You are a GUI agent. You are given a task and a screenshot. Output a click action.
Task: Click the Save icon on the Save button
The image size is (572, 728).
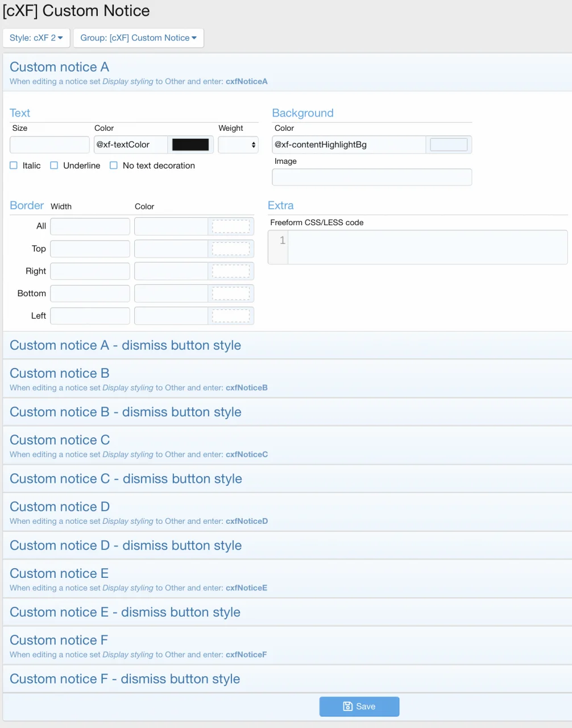347,706
